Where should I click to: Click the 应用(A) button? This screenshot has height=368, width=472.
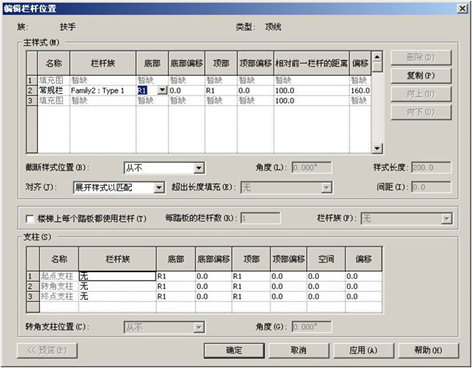point(363,350)
